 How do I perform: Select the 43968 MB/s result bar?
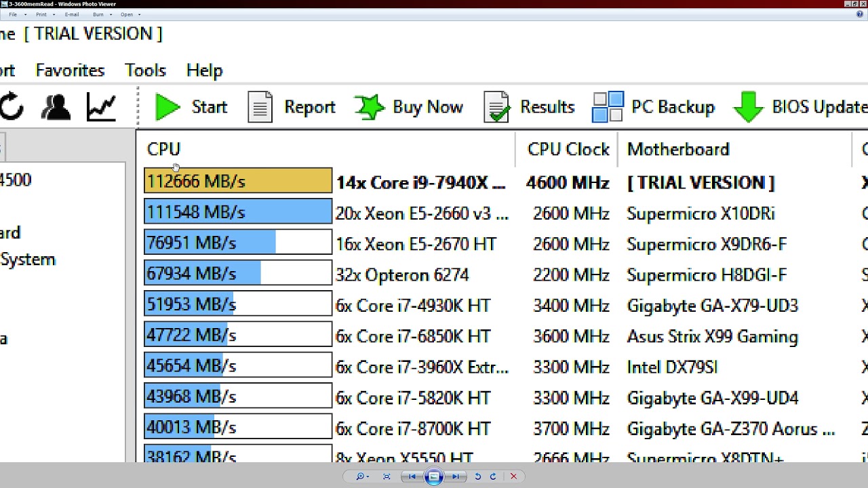tap(238, 396)
